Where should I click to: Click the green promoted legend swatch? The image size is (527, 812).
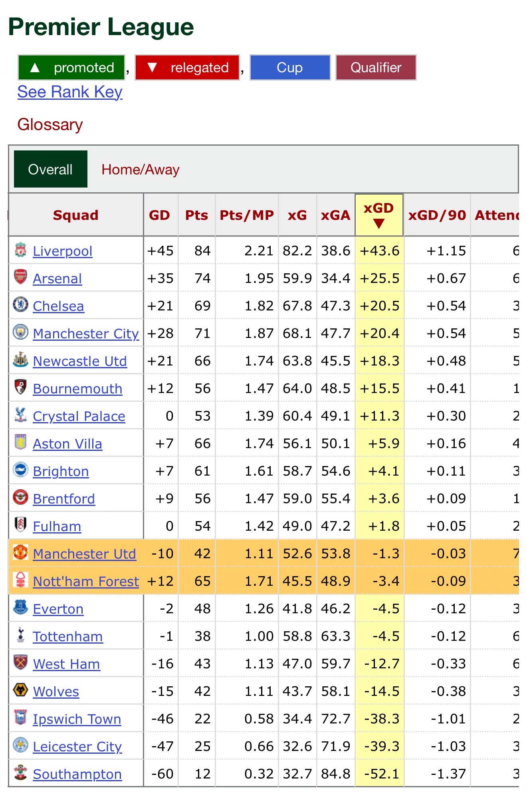[x=71, y=67]
